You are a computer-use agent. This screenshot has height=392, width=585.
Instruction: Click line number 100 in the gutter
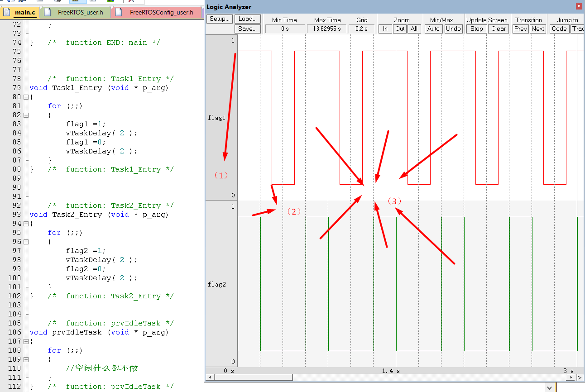(x=14, y=278)
